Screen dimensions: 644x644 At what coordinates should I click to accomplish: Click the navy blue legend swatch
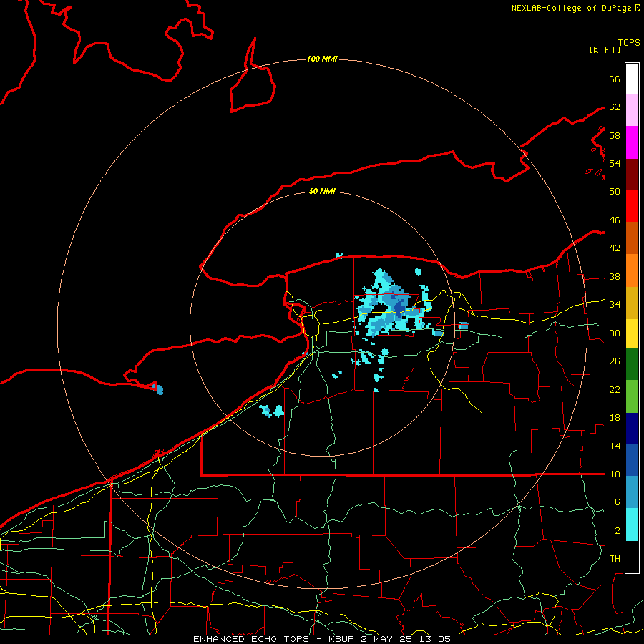(x=632, y=429)
